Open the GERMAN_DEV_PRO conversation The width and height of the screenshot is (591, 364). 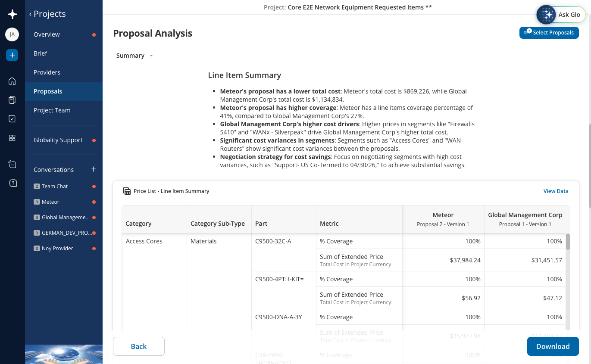[64, 233]
